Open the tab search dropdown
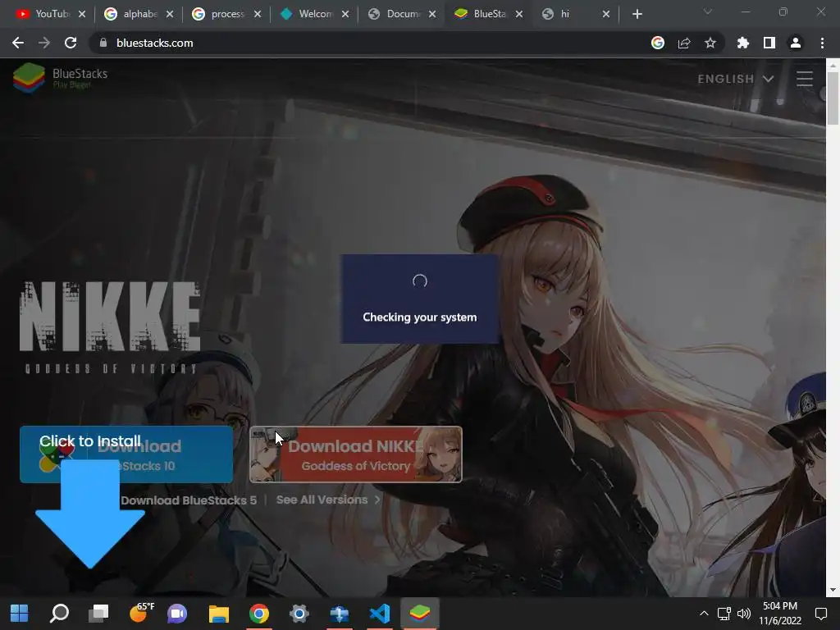Viewport: 840px width, 630px height. (708, 11)
